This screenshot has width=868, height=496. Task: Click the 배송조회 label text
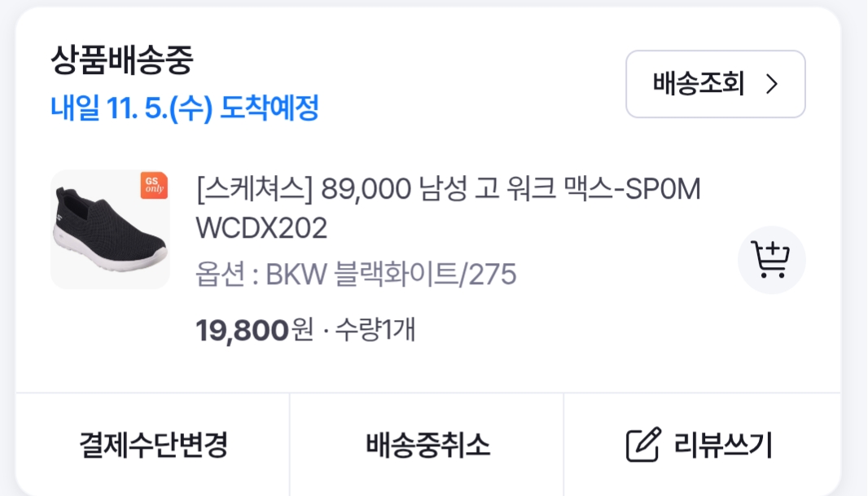click(x=699, y=84)
